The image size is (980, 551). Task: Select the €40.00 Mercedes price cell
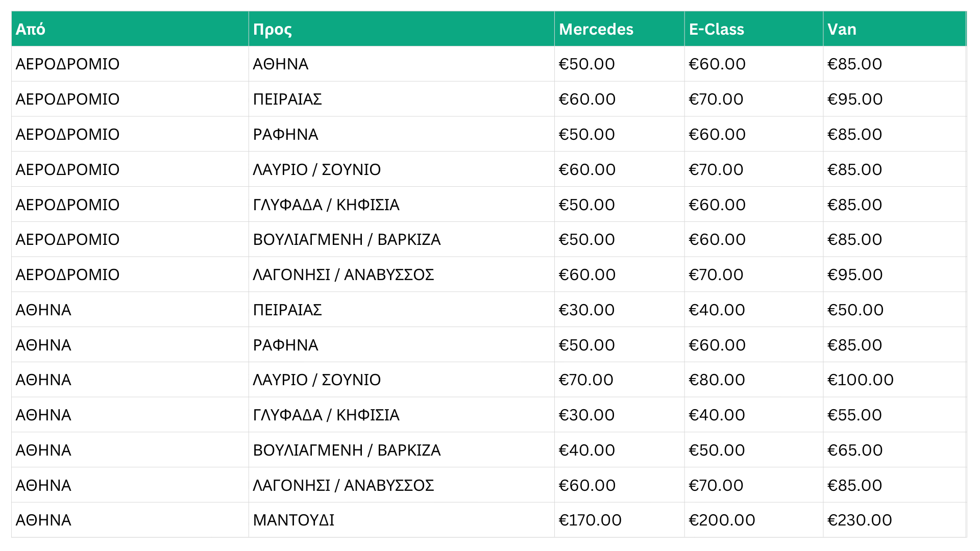point(586,450)
